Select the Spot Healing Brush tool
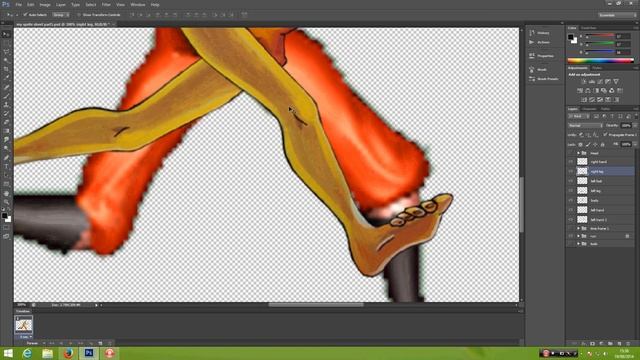The image size is (640, 360). [x=6, y=87]
